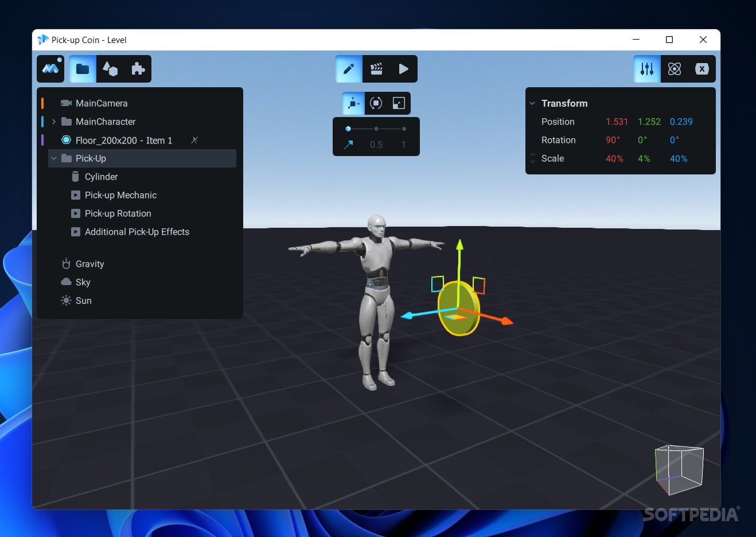Image resolution: width=756 pixels, height=537 pixels.
Task: Select the move gizmo tool
Action: pyautogui.click(x=353, y=103)
